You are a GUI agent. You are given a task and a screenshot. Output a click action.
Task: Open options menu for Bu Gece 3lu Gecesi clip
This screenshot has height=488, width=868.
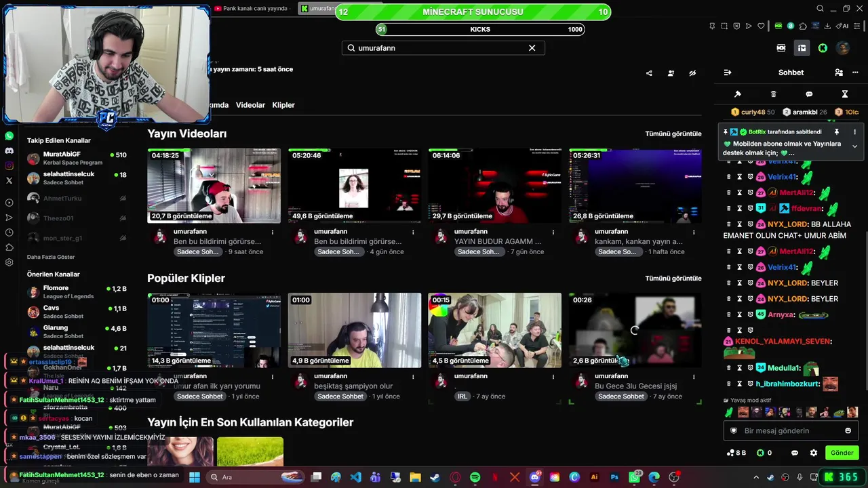pyautogui.click(x=694, y=376)
